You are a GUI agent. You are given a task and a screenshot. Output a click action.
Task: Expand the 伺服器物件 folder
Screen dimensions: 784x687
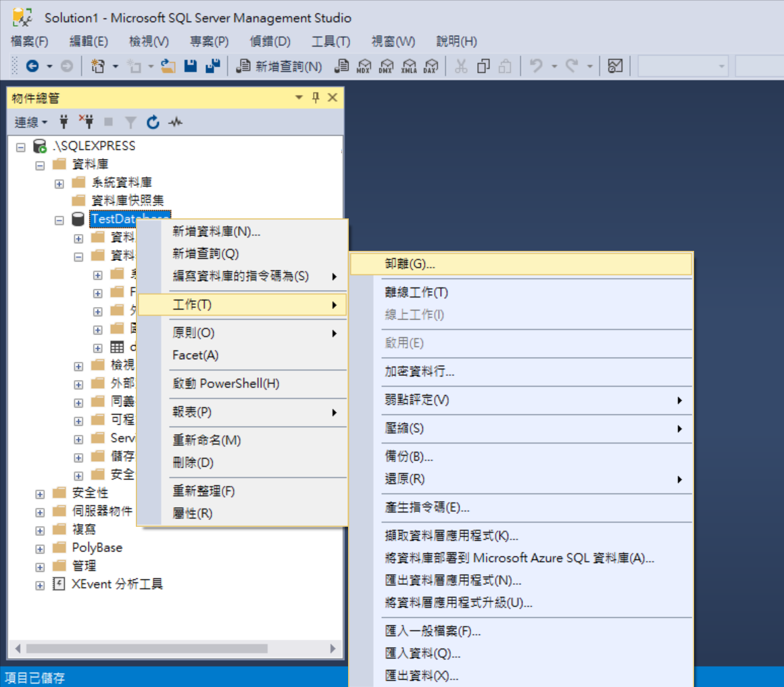click(x=40, y=513)
